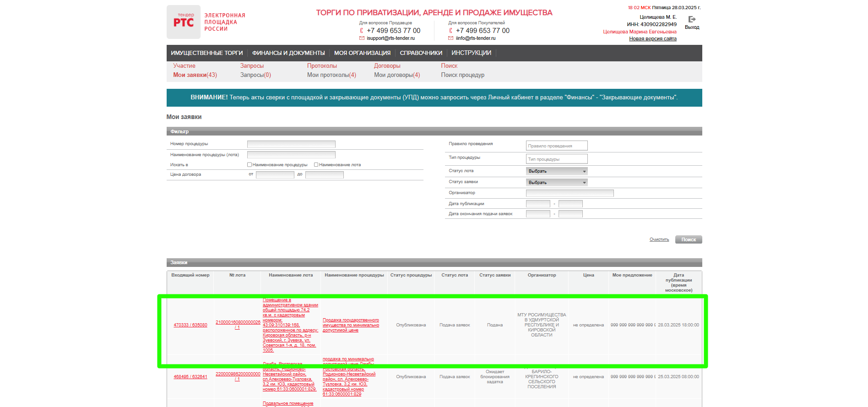Click the Ожидает блокирования задатка status cell

point(495,377)
